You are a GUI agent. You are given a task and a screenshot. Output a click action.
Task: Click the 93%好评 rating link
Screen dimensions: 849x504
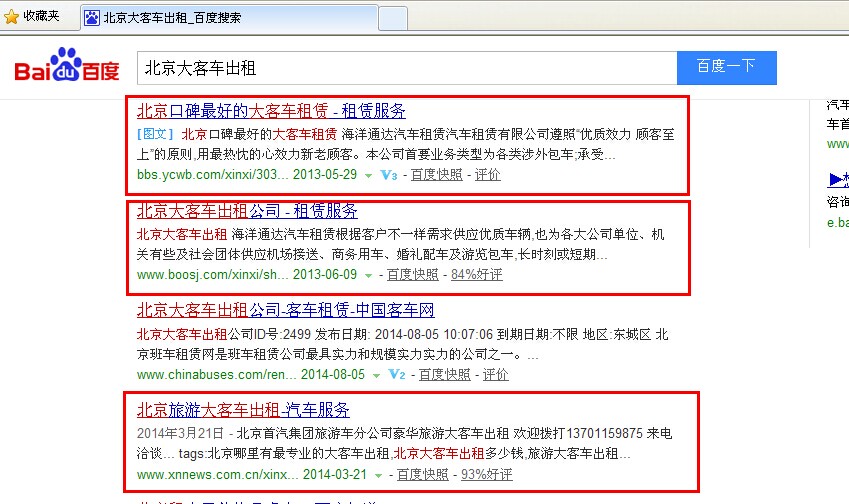486,475
